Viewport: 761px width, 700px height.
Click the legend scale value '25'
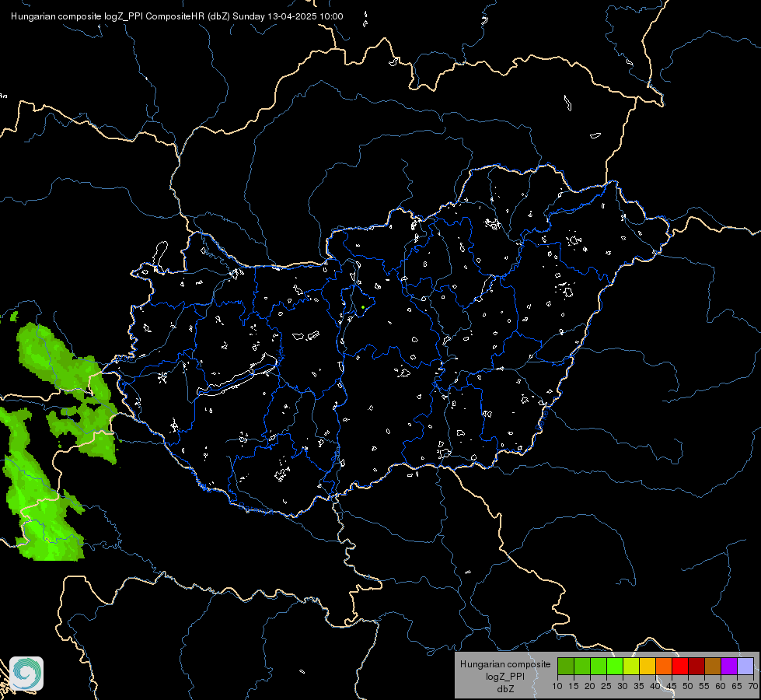pos(606,686)
